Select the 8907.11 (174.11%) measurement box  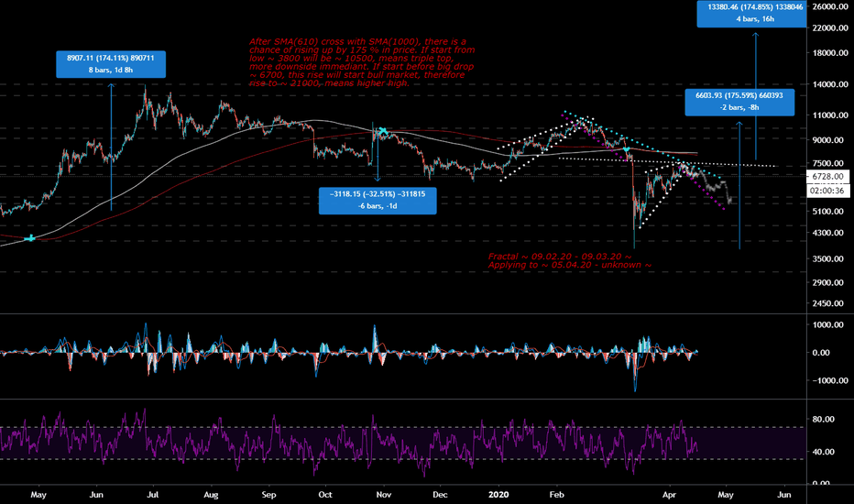coord(111,64)
